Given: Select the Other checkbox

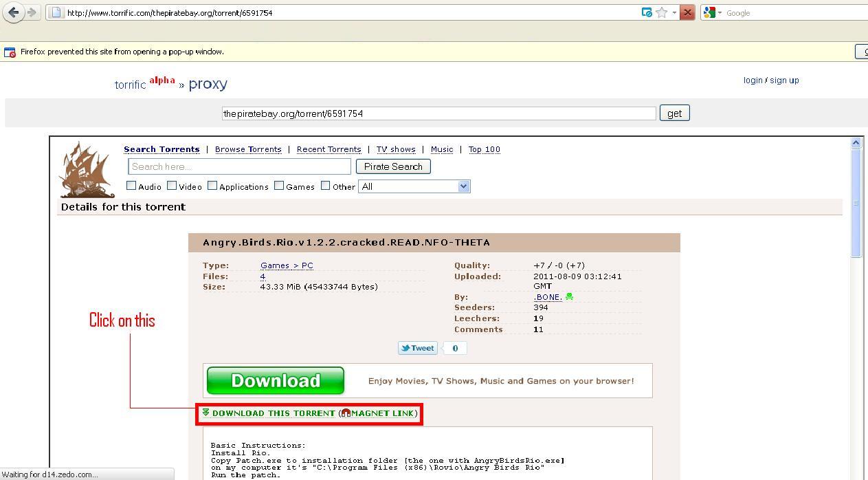Looking at the screenshot, I should [326, 186].
